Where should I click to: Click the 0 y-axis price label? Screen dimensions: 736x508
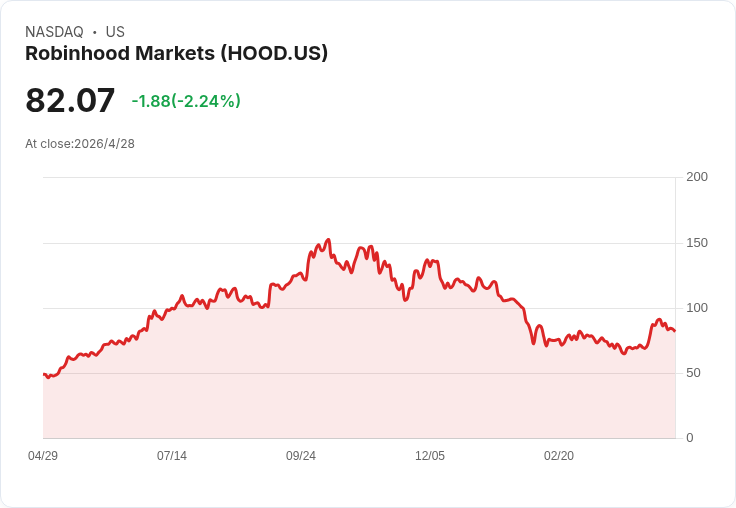point(690,438)
